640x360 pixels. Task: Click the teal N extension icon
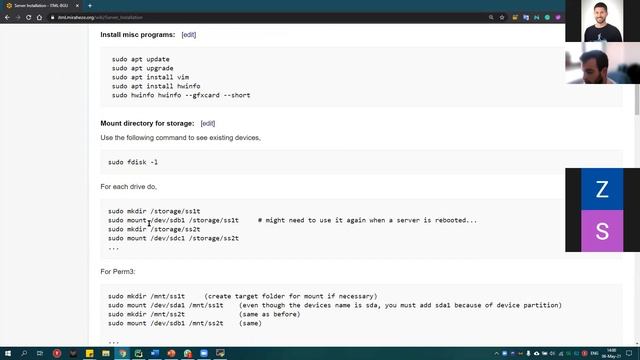point(536,18)
